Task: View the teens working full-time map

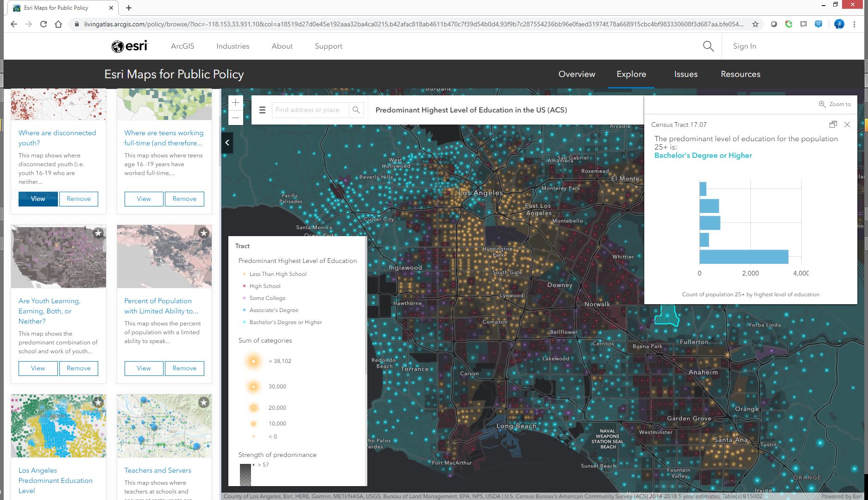Action: click(144, 199)
